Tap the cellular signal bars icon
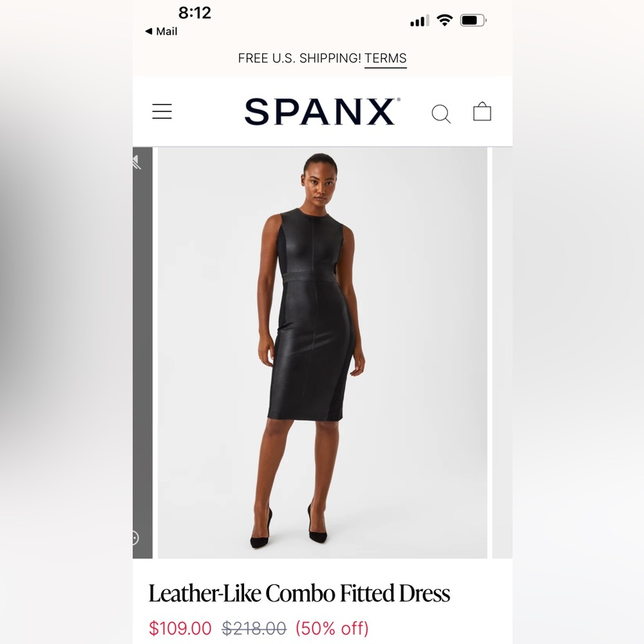Screen dimensions: 644x644 [420, 21]
